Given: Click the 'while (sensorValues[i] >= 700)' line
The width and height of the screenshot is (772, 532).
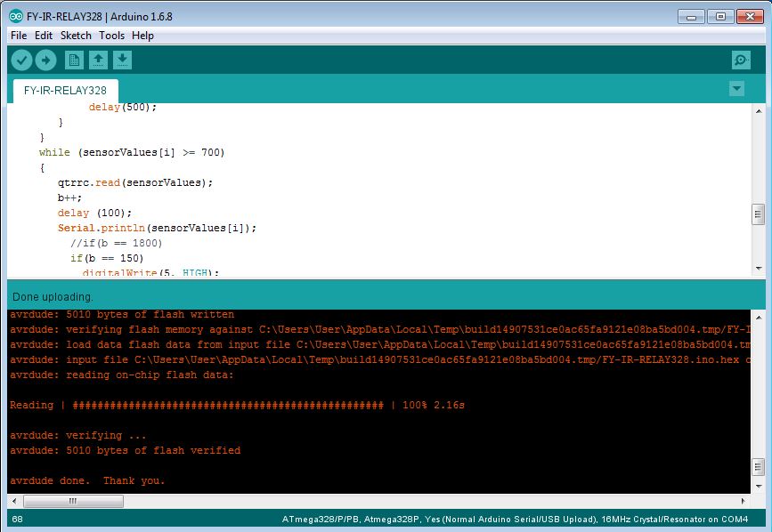Looking at the screenshot, I should [x=132, y=152].
